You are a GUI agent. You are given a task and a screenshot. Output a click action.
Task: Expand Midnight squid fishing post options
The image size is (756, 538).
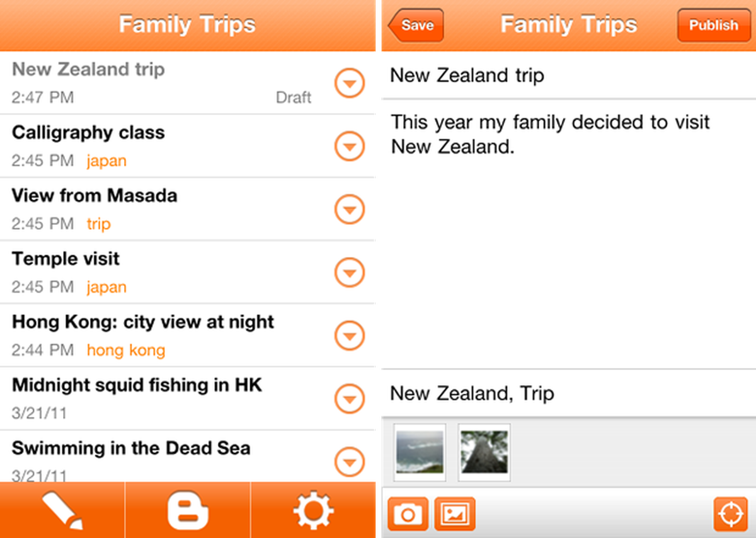349,398
